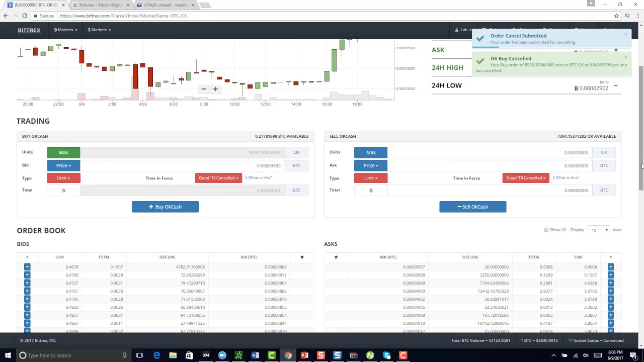Screen dimensions: 644x362
Task: Click the page vertical scrollbar thumb
Action: 641,128
